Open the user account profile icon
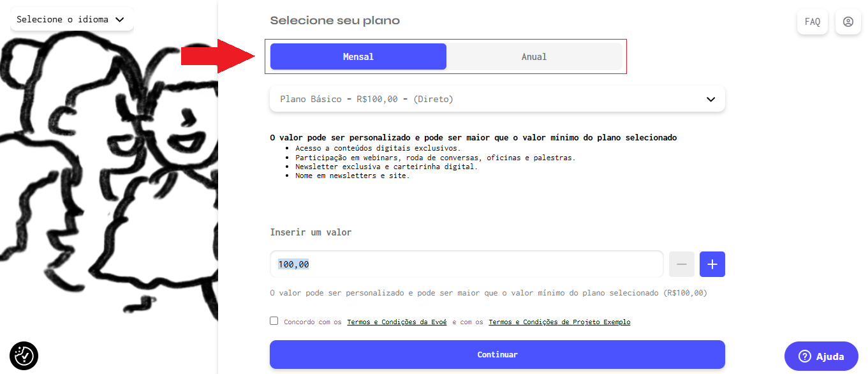The width and height of the screenshot is (868, 374). (x=848, y=22)
